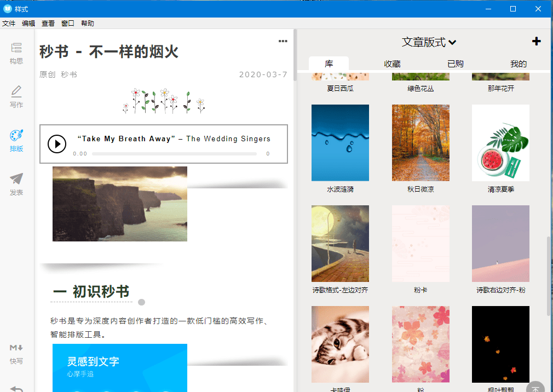Click the 那年花开 template label

(501, 89)
